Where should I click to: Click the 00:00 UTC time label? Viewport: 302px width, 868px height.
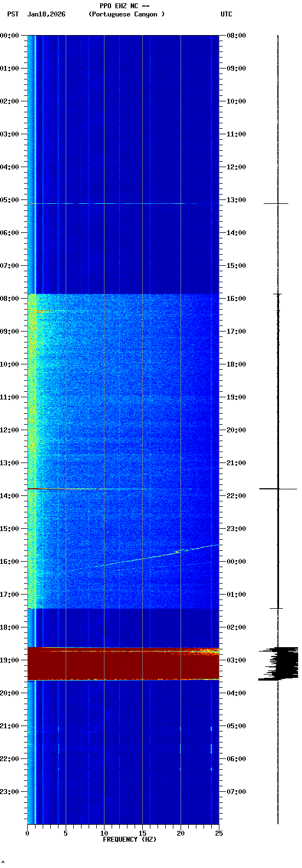pos(236,562)
